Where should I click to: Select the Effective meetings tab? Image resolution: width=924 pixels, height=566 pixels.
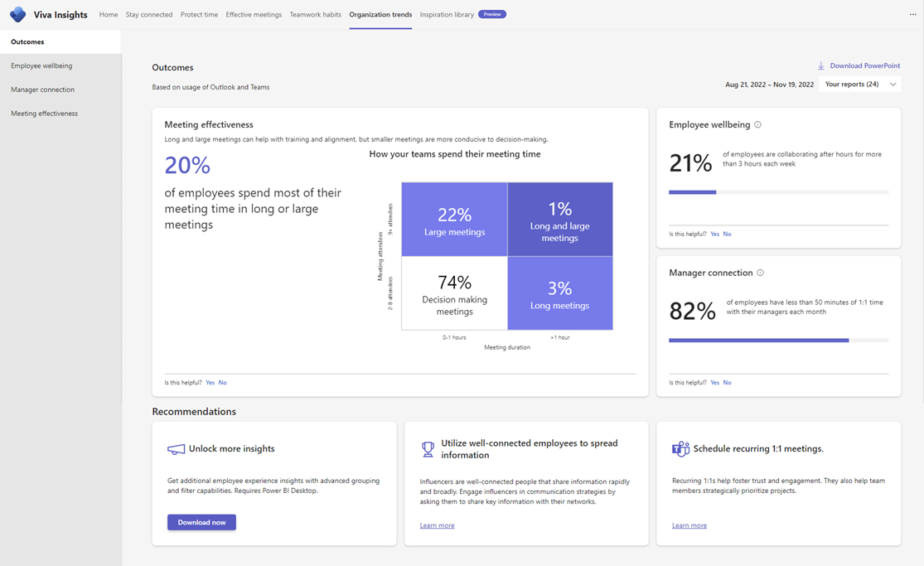tap(254, 15)
